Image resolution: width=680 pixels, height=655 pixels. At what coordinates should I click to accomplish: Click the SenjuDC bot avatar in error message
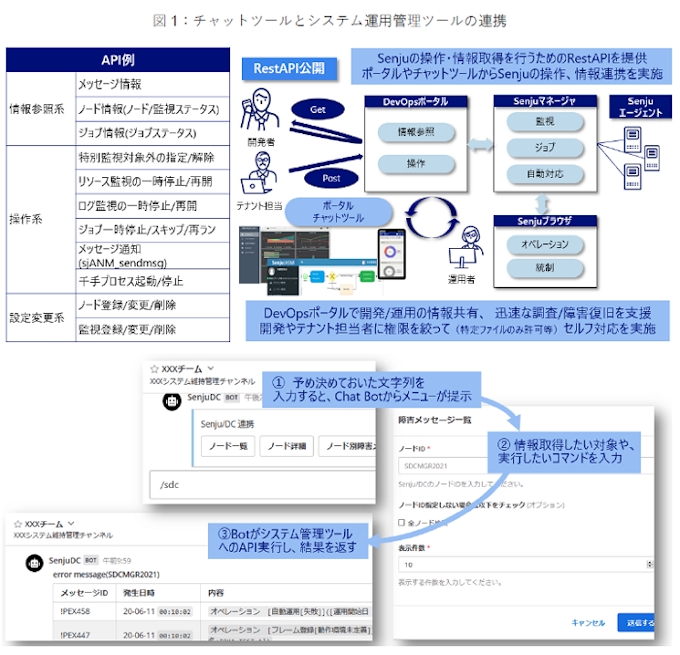click(x=31, y=562)
